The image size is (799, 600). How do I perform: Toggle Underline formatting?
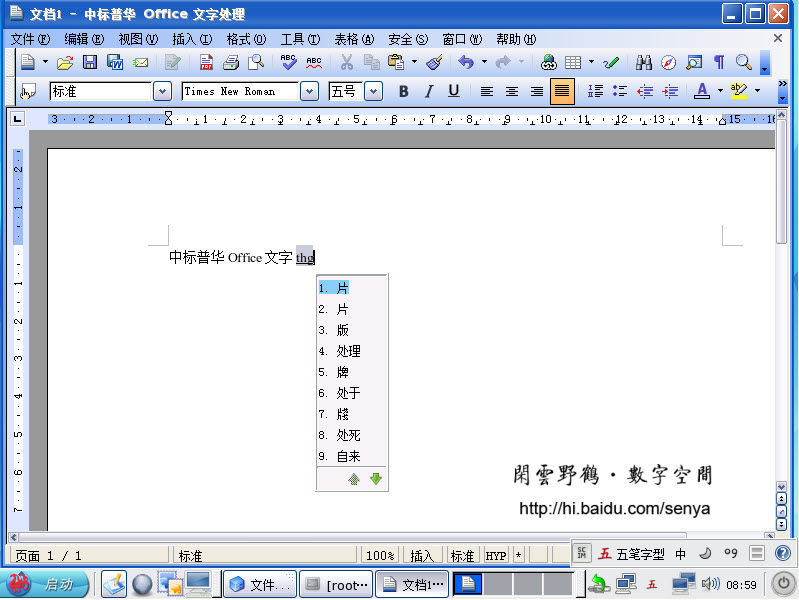454,91
